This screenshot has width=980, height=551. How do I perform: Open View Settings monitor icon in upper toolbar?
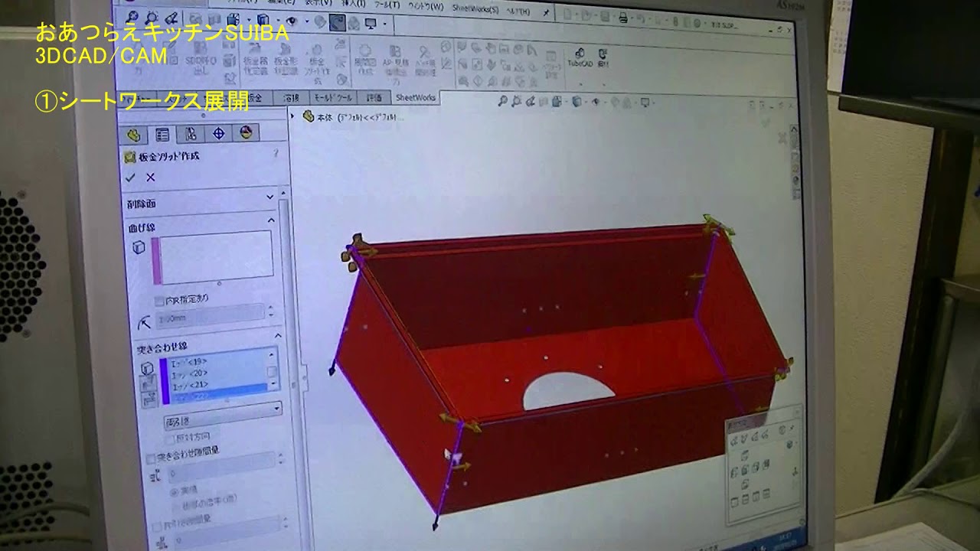pos(371,24)
